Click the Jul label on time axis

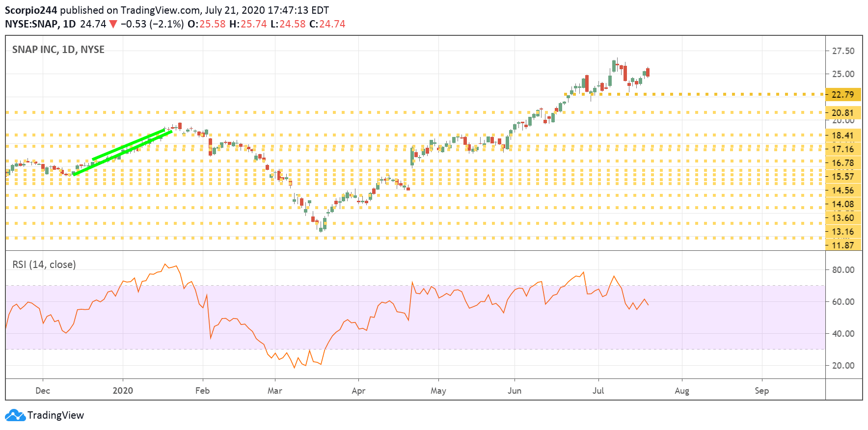pos(598,391)
